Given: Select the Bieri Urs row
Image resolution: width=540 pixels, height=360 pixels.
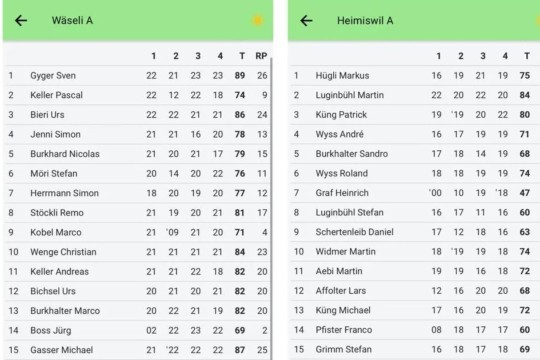Looking at the screenshot, I should [137, 115].
